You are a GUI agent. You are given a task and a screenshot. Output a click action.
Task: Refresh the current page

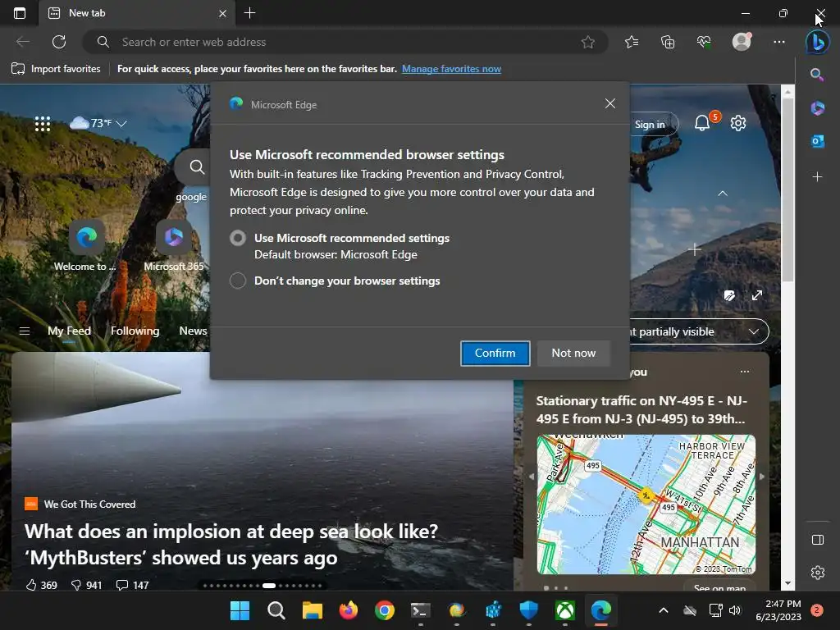[x=59, y=42]
